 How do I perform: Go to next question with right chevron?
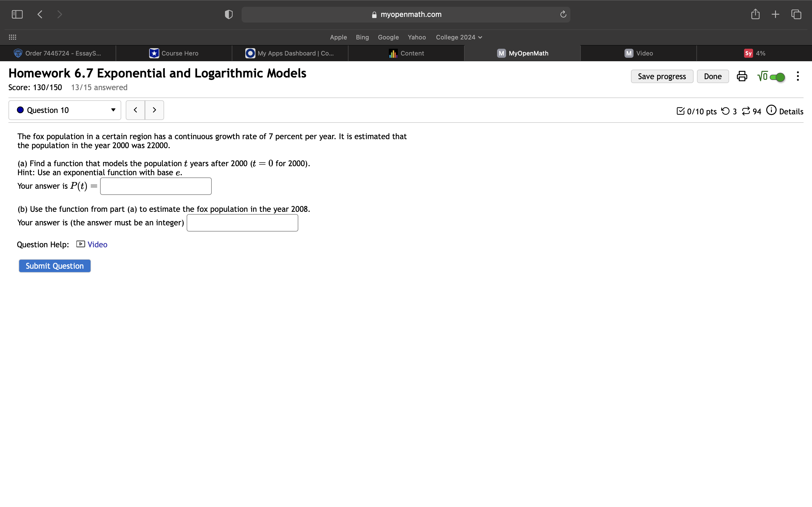pyautogui.click(x=154, y=110)
